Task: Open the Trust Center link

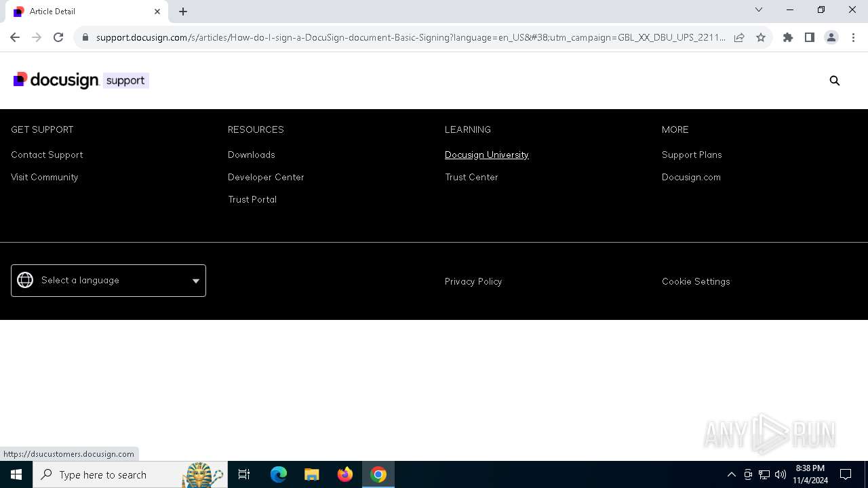Action: tap(471, 177)
